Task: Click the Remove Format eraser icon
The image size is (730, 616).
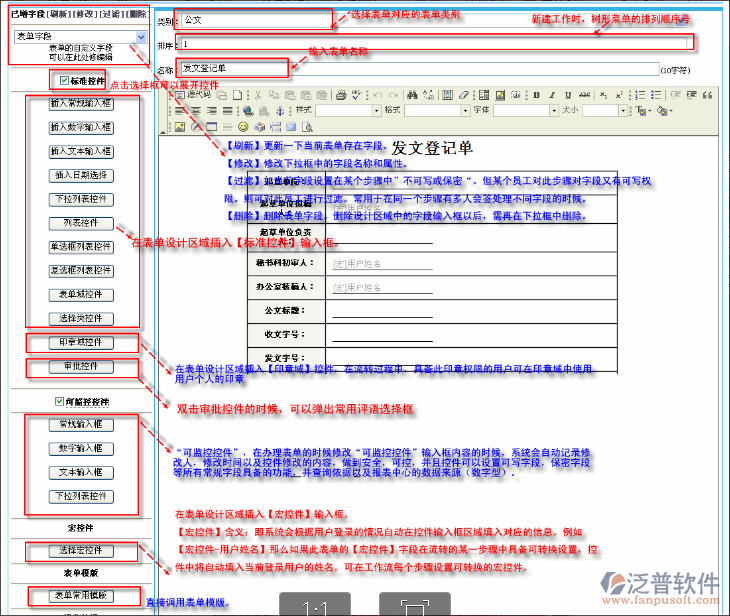Action: tap(463, 95)
